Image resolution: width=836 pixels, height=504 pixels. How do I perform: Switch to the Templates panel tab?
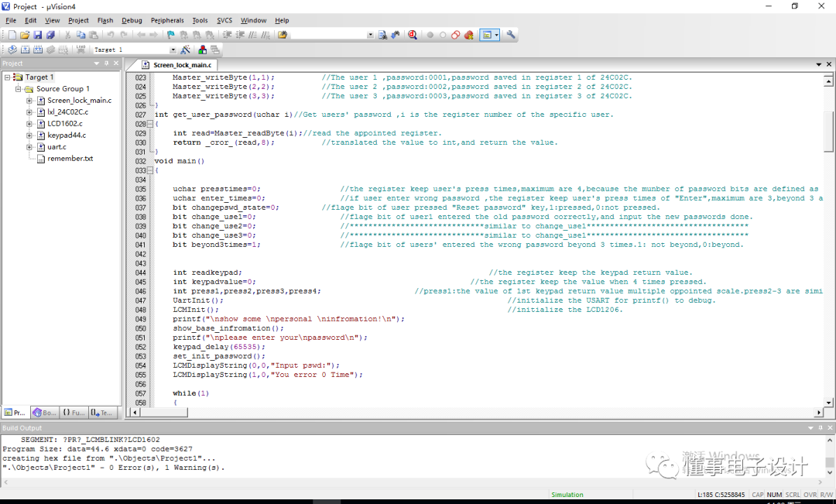[x=101, y=413]
